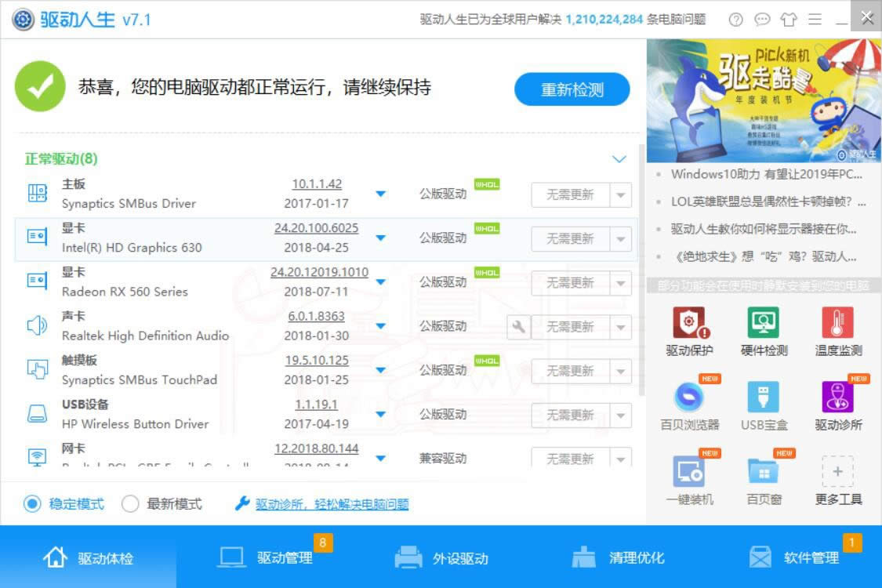Open version link 19.5.10.125
Image resolution: width=882 pixels, height=588 pixels.
pyautogui.click(x=317, y=361)
